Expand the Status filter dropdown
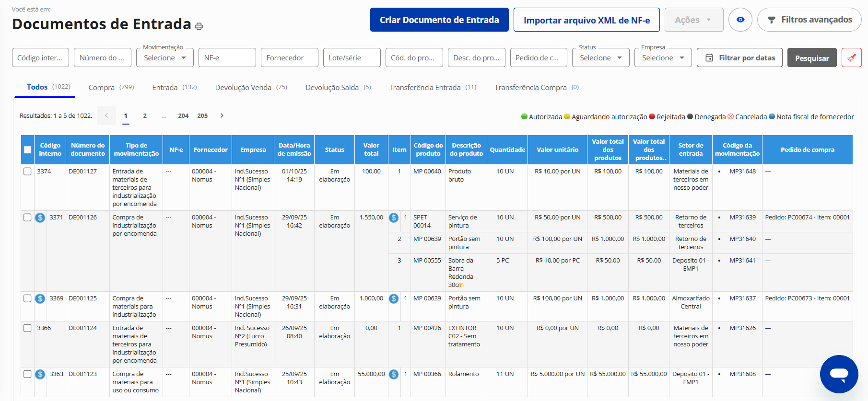Image resolution: width=868 pixels, height=401 pixels. click(600, 58)
